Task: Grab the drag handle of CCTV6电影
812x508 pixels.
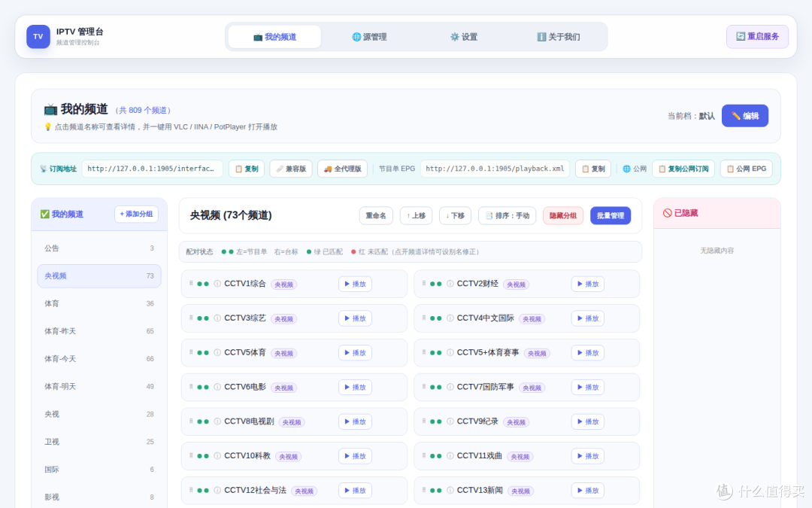Action: pyautogui.click(x=191, y=387)
